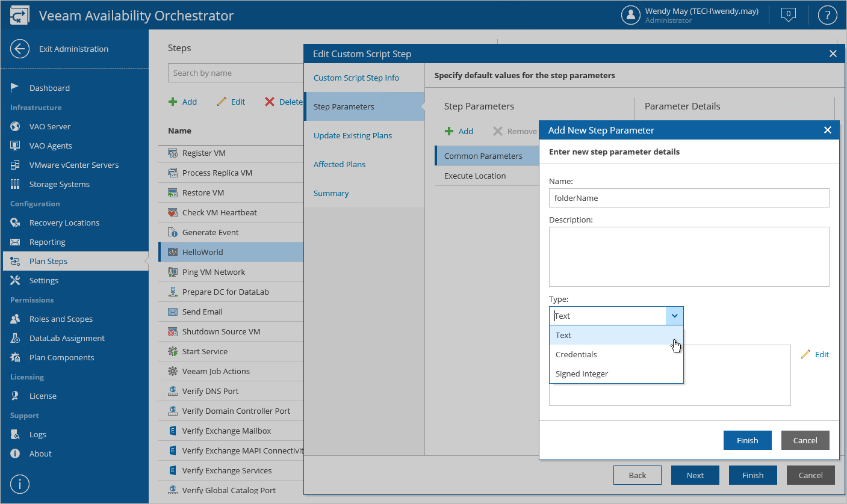Click the HelloWorld script step icon
847x504 pixels.
[x=173, y=253]
